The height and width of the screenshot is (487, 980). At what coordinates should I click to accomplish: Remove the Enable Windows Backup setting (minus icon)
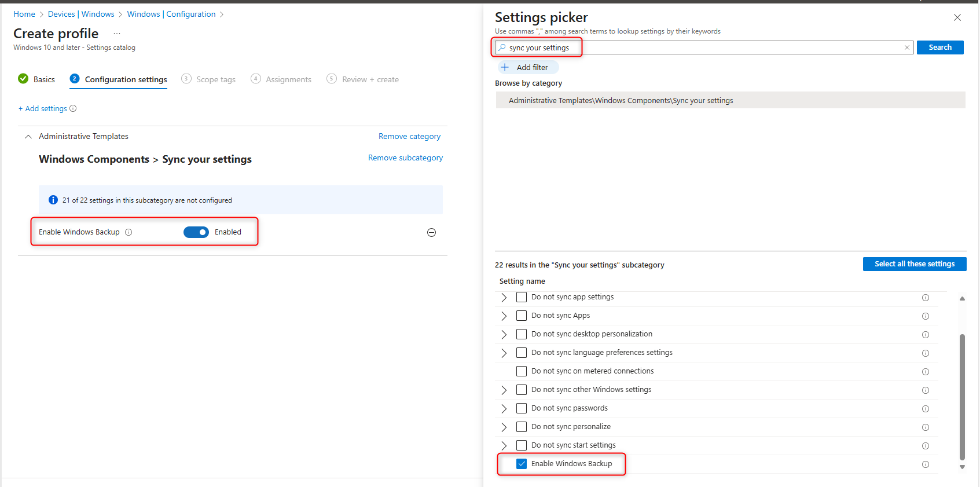[431, 232]
